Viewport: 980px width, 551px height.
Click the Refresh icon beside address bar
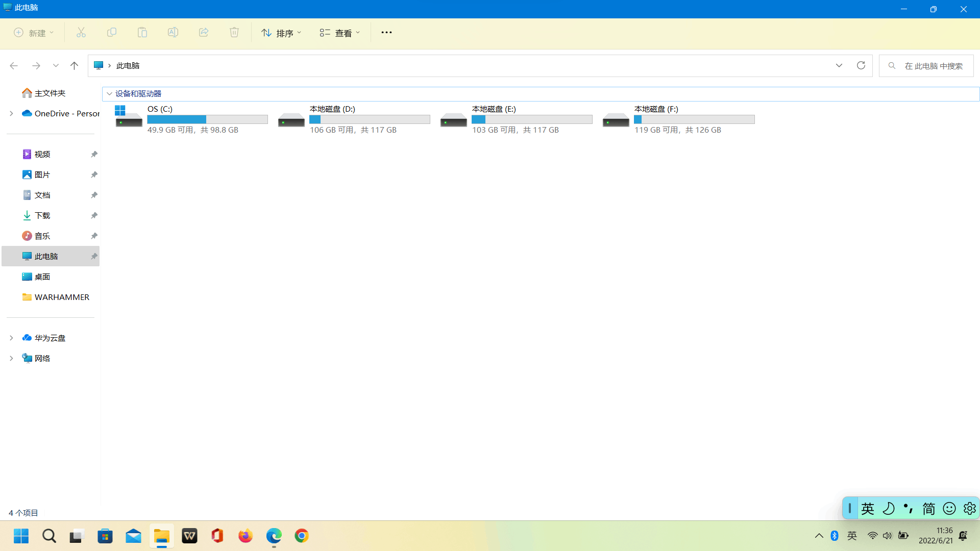click(x=861, y=65)
